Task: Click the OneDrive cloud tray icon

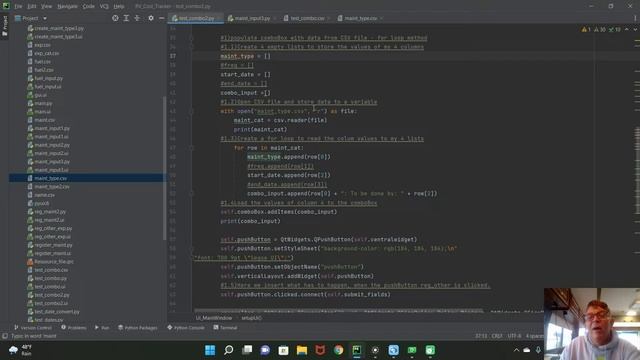Action: tap(527, 350)
